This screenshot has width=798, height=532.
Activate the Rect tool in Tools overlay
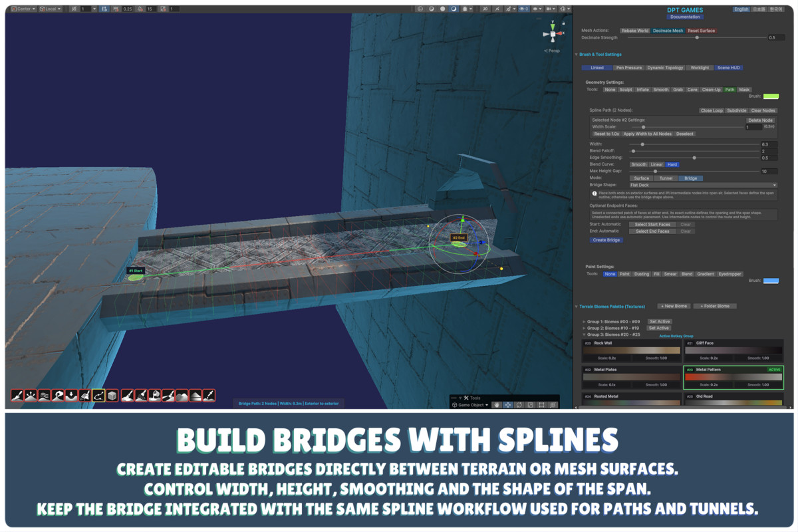541,404
